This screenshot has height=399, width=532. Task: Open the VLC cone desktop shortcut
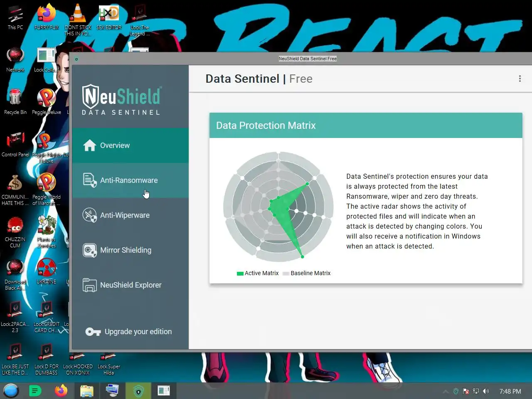coord(78,20)
